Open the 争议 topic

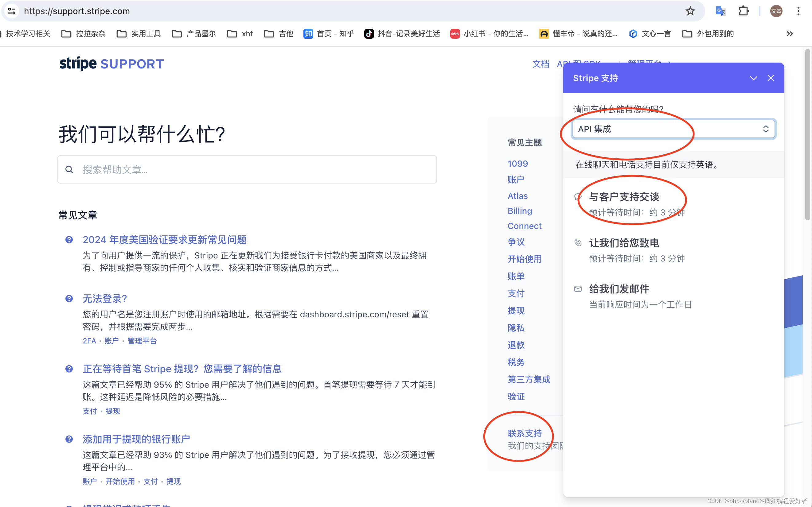point(516,242)
